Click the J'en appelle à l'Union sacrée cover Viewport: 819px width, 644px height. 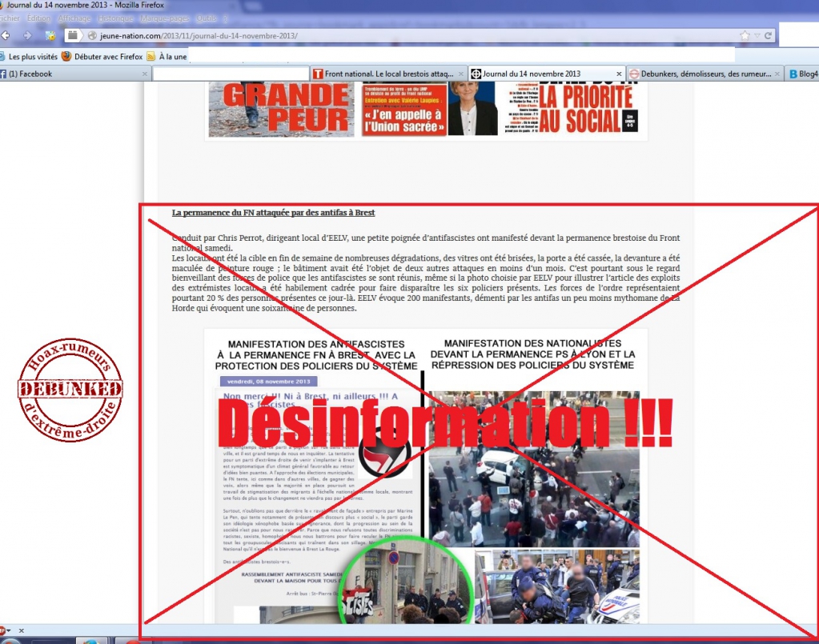point(429,109)
